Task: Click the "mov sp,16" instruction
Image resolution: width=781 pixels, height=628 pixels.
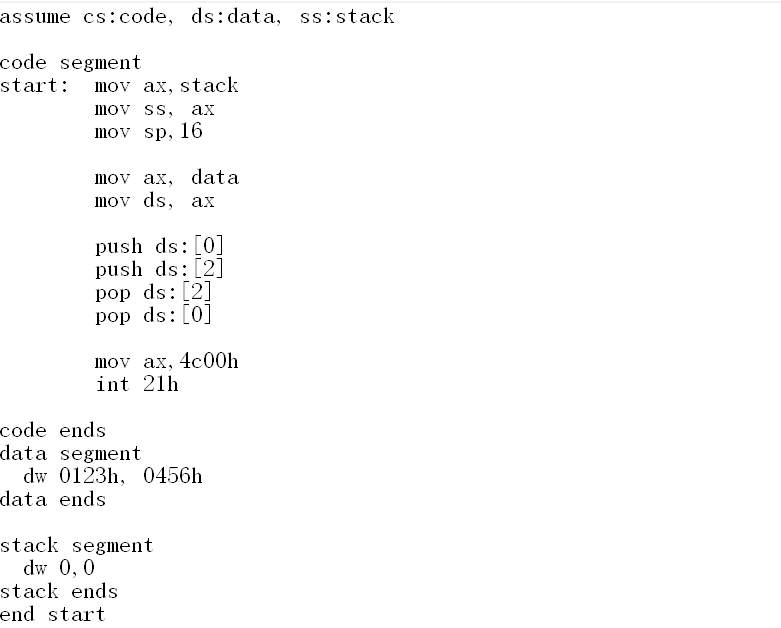Action: click(x=148, y=132)
